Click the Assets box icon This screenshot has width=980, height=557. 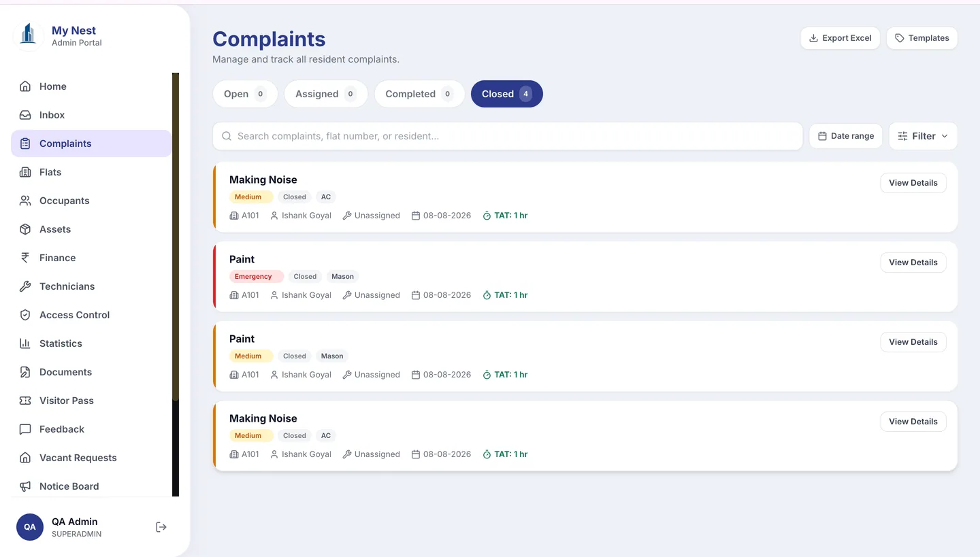pyautogui.click(x=25, y=229)
